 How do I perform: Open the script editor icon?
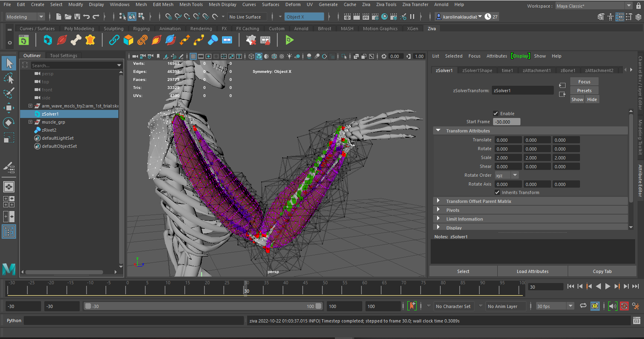636,320
